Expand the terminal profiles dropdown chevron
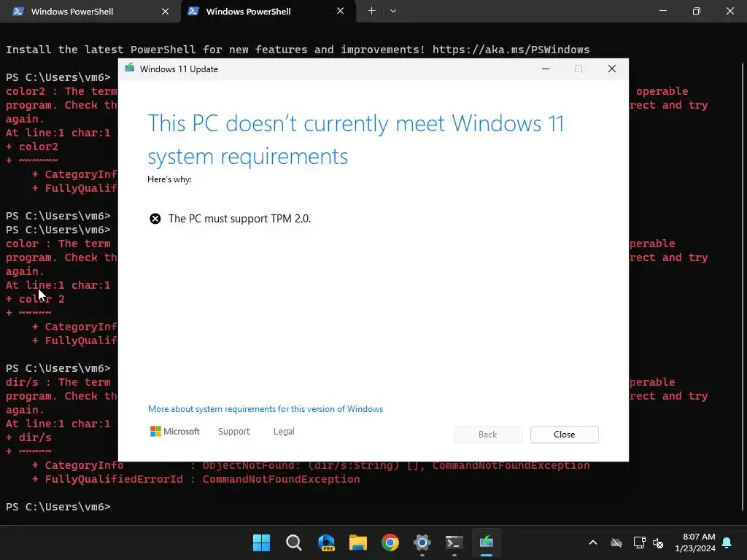The image size is (747, 560). (x=393, y=11)
